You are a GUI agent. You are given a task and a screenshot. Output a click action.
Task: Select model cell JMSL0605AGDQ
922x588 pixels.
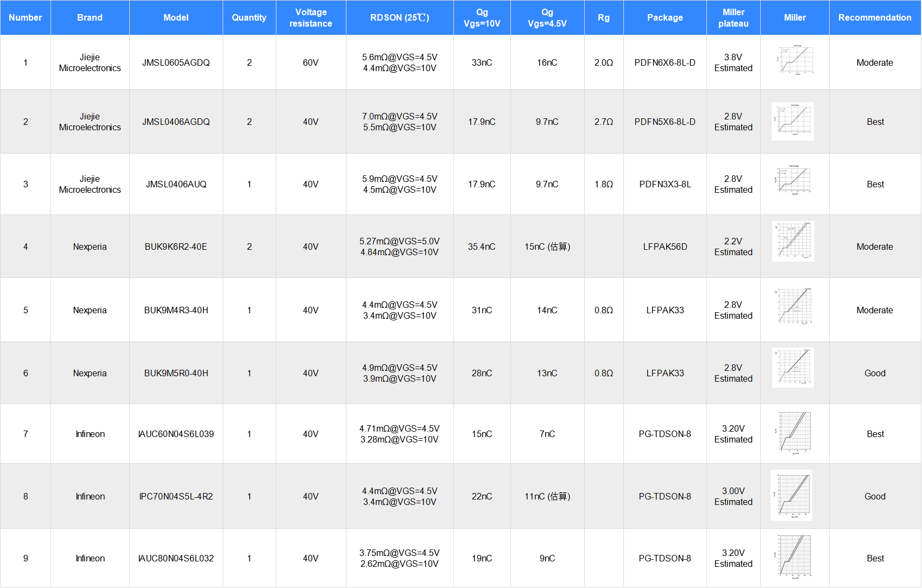click(176, 62)
